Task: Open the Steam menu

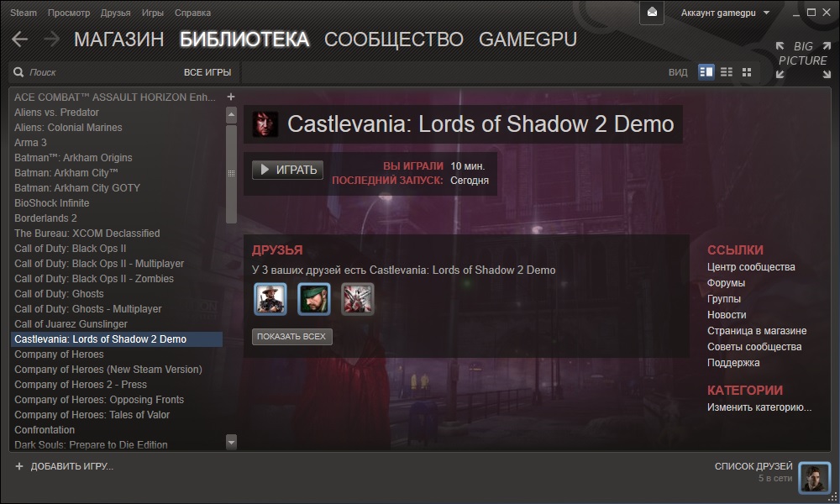Action: [x=24, y=13]
